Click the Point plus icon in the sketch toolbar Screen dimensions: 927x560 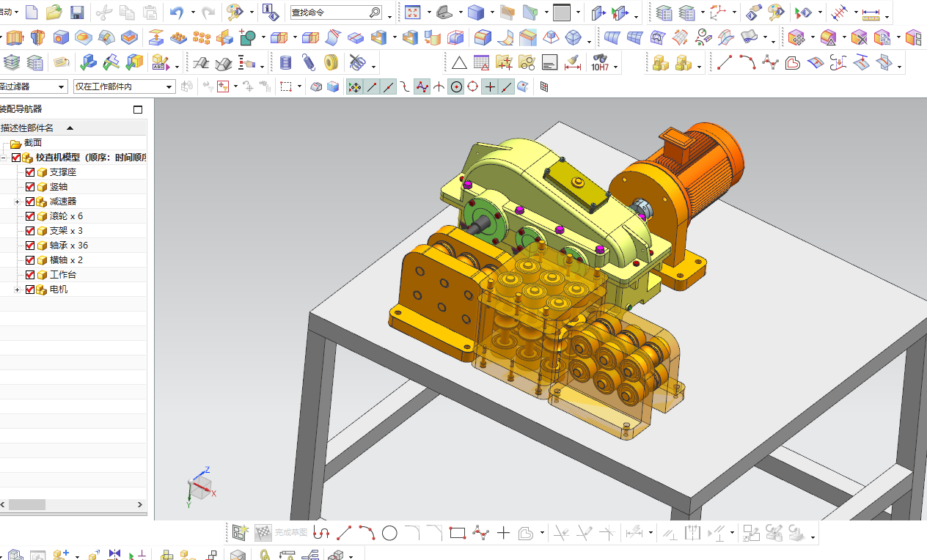tap(503, 533)
